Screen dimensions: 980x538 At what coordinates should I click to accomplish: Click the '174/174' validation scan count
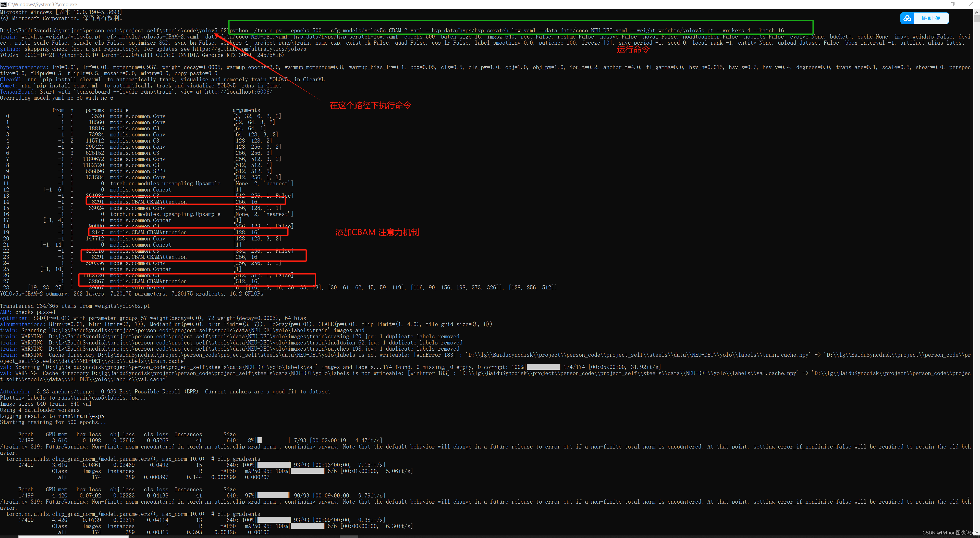tap(574, 367)
